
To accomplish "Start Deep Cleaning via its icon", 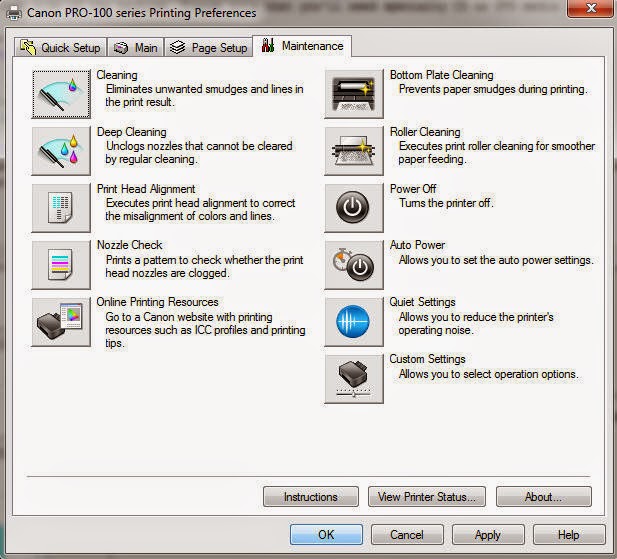I will click(x=61, y=151).
